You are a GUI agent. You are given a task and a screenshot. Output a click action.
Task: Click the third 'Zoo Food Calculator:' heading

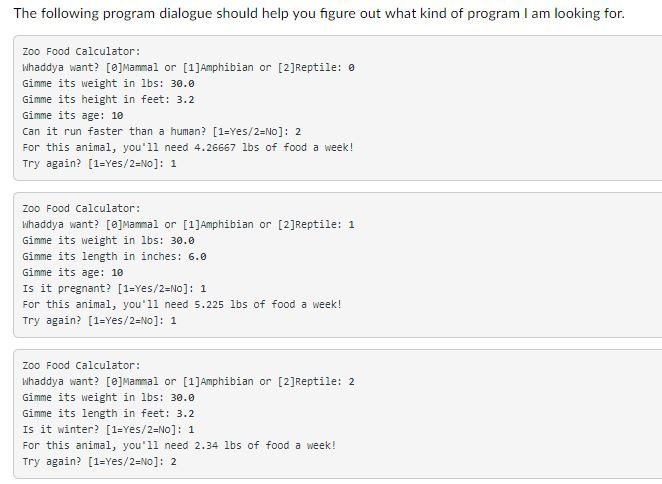click(x=81, y=366)
